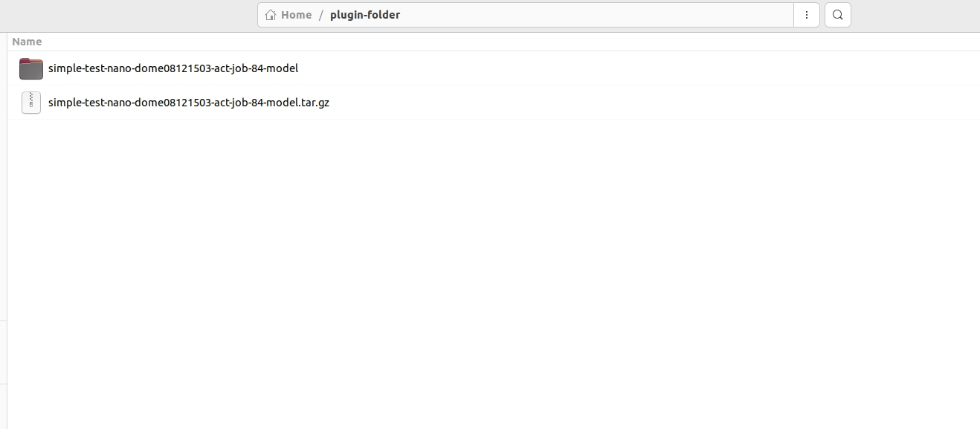Open the search magnifier button
The width and height of the screenshot is (980, 429).
(838, 15)
